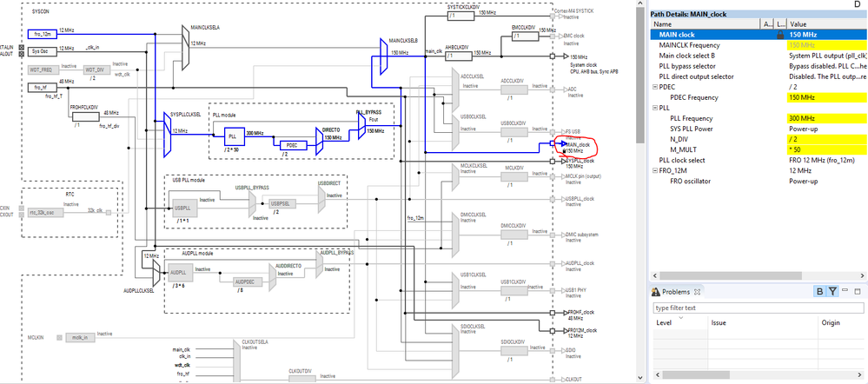Edit the M_MULT value cell

[827, 150]
